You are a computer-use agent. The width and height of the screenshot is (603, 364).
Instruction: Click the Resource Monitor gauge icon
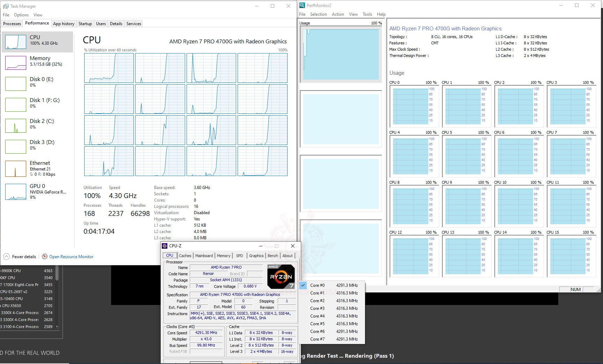pyautogui.click(x=45, y=256)
